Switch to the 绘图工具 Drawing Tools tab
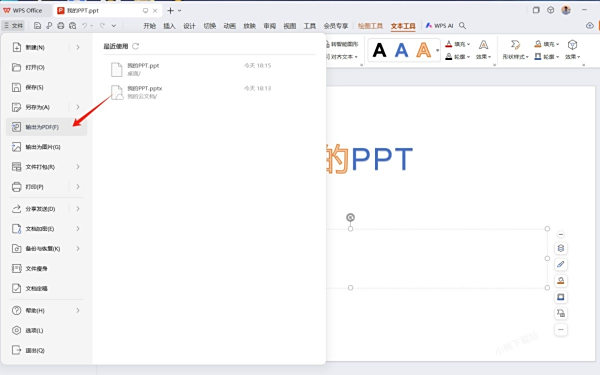The width and height of the screenshot is (600, 375). [x=370, y=26]
